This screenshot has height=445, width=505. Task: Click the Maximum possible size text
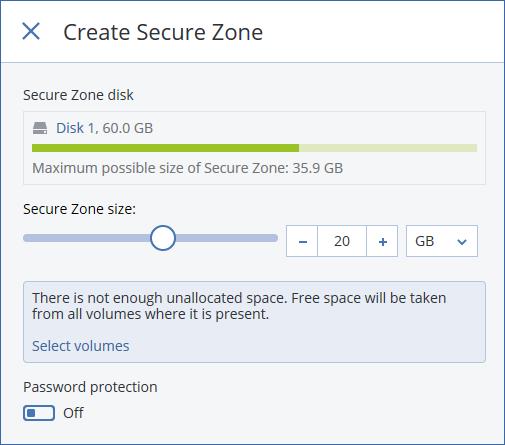[x=188, y=168]
